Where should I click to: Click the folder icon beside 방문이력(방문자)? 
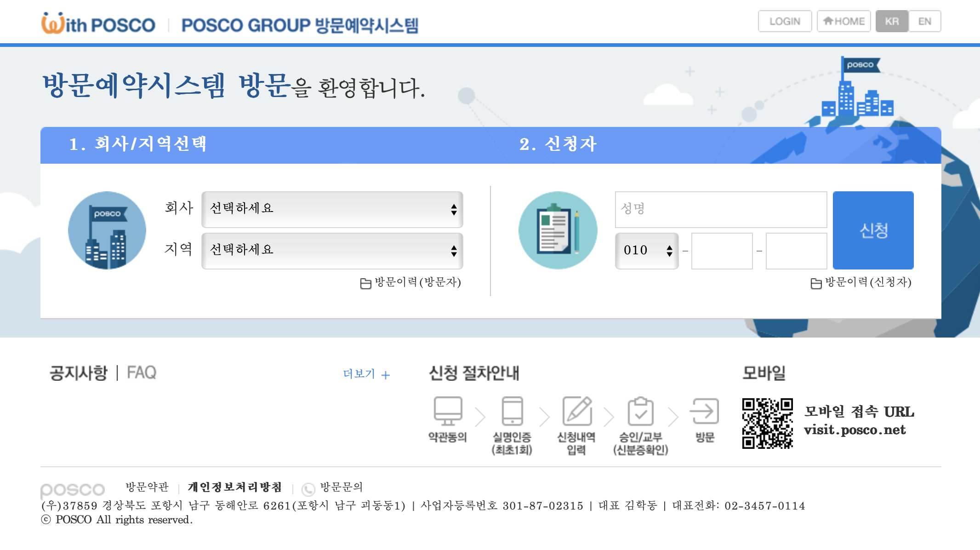(365, 284)
